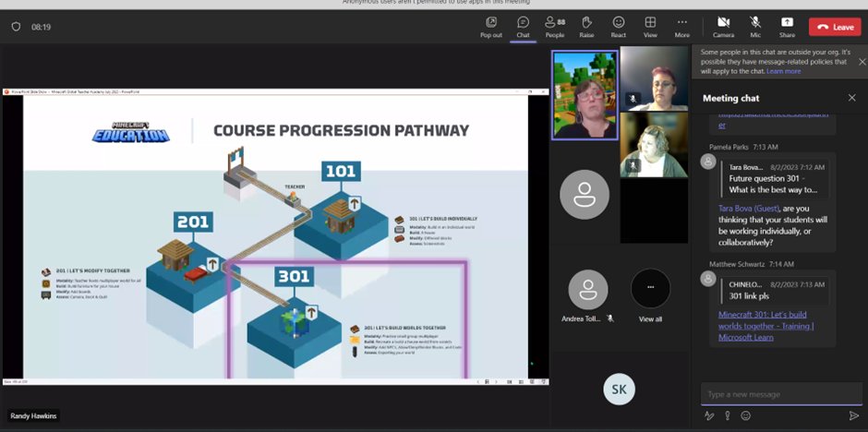Select the active speaker video with Minecraft background
Viewport: 868px width, 432px height.
585,95
